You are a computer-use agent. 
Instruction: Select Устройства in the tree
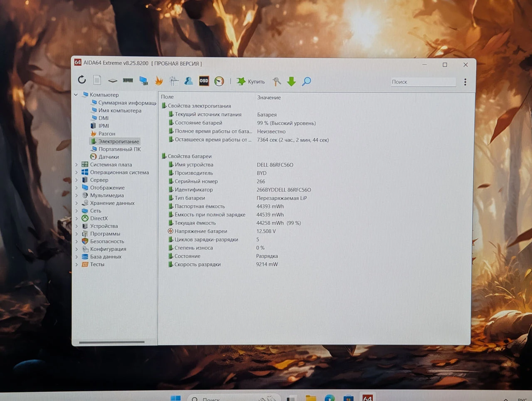[100, 226]
